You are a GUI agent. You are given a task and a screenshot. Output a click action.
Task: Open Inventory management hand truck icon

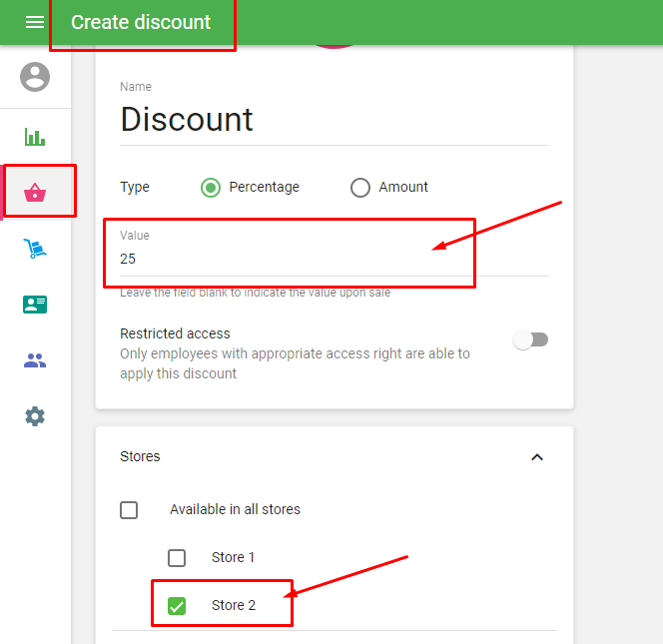35,249
